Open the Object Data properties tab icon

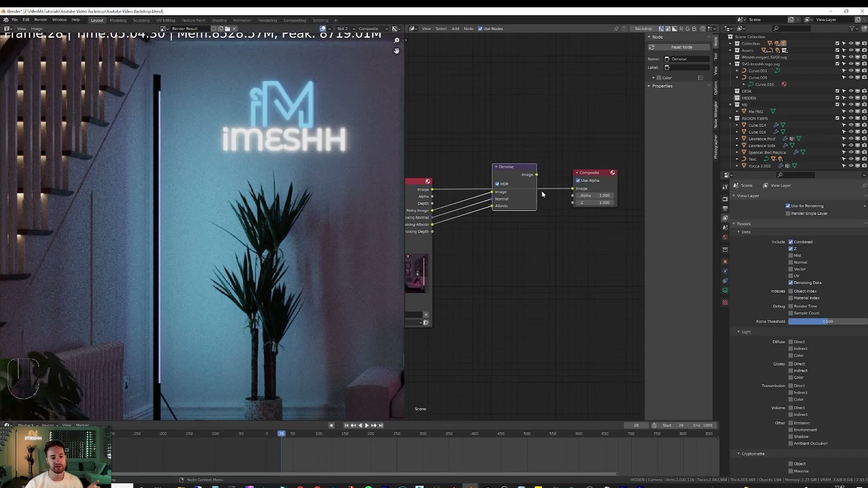(725, 291)
